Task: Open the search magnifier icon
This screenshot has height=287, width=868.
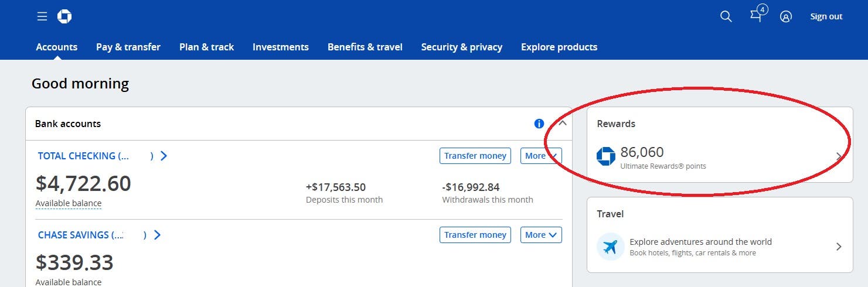Action: 726,16
